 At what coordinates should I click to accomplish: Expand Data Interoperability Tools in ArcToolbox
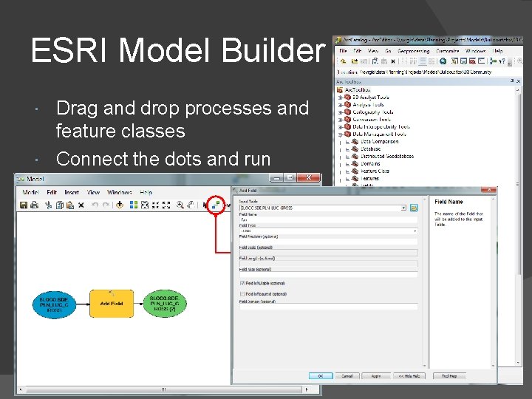coord(341,127)
